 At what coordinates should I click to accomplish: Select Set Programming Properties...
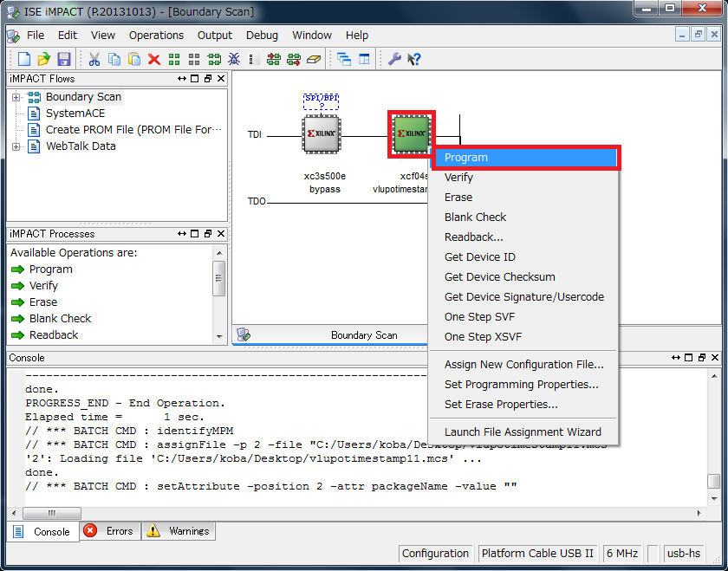point(523,385)
